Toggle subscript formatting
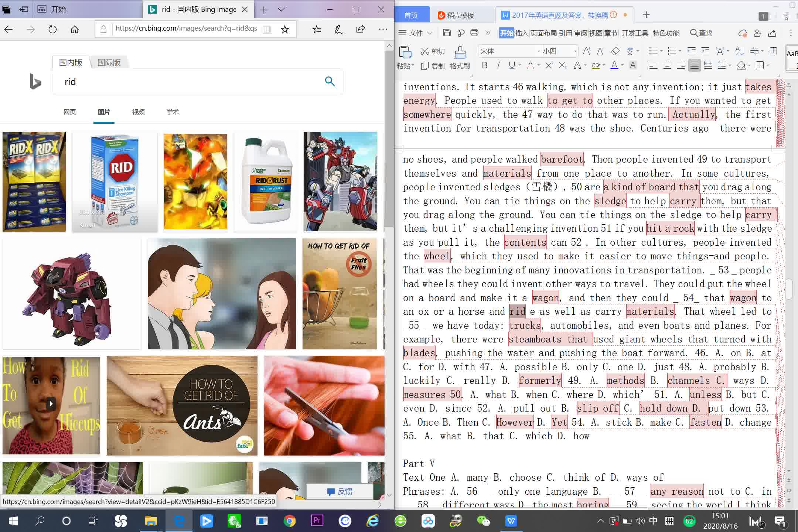This screenshot has width=798, height=532. (x=563, y=65)
